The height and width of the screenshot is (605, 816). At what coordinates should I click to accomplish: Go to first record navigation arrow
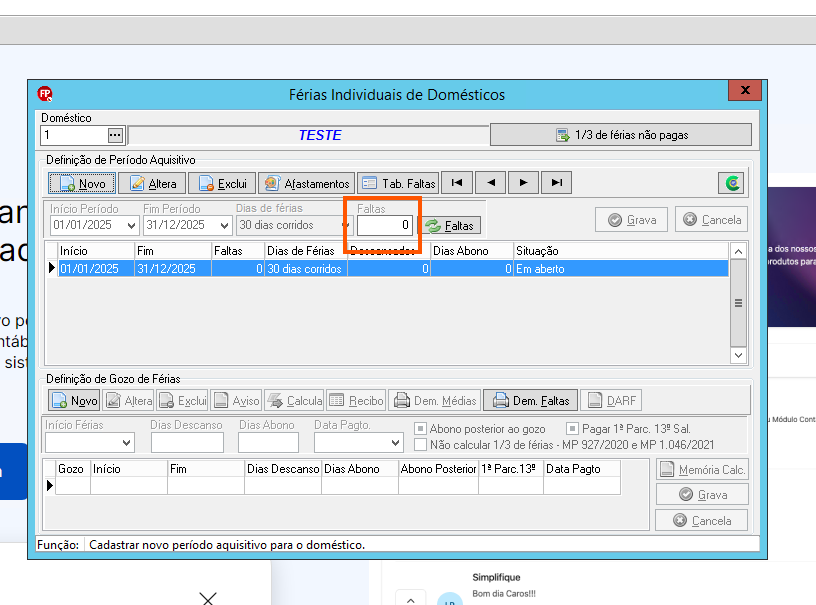[457, 183]
